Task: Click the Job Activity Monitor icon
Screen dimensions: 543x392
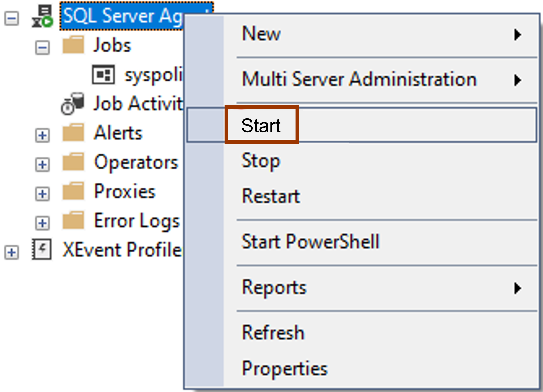Action: coord(73,104)
